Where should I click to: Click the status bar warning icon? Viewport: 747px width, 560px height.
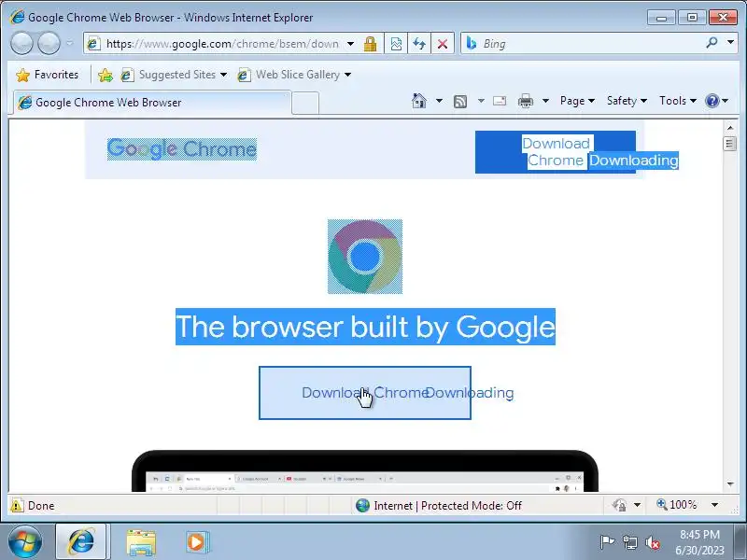click(x=17, y=505)
